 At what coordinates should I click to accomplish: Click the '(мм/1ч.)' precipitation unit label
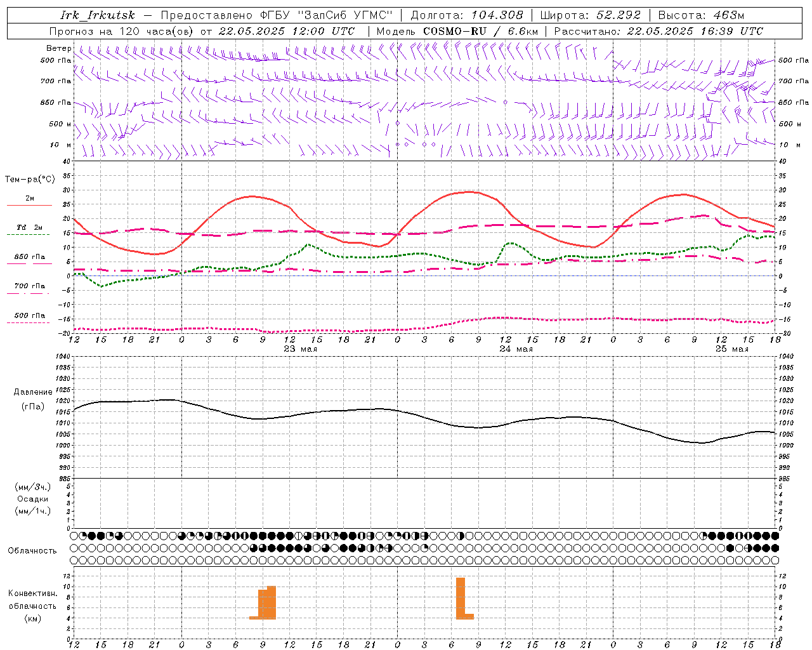(33, 511)
